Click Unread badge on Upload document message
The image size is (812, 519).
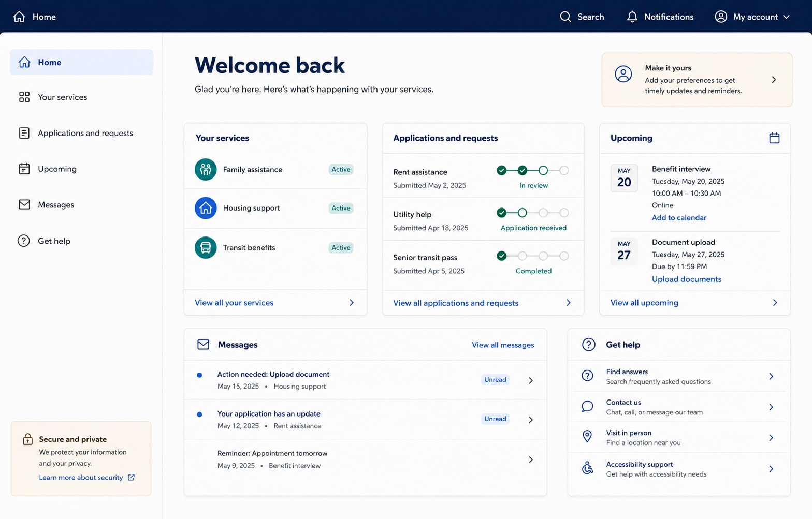495,380
